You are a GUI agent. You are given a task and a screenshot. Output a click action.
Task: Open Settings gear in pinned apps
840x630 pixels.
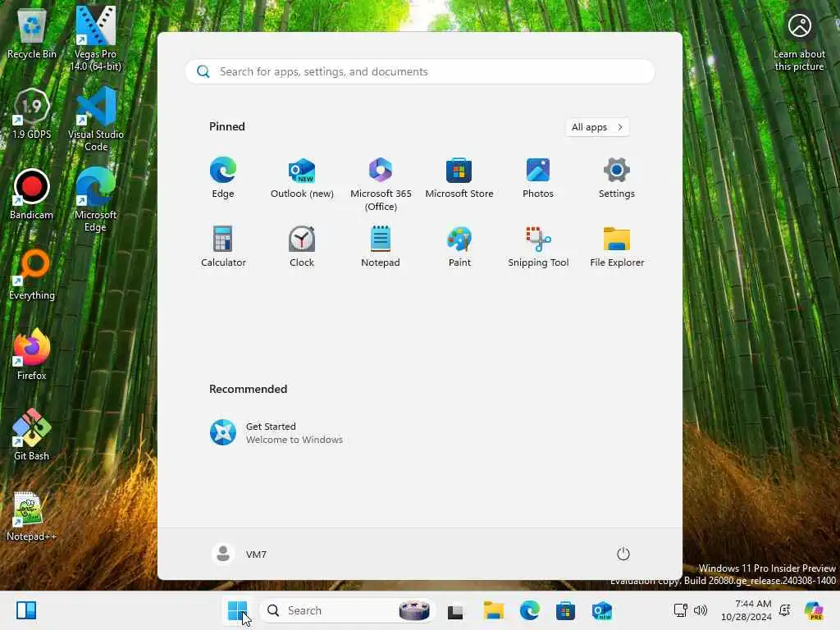pyautogui.click(x=617, y=178)
